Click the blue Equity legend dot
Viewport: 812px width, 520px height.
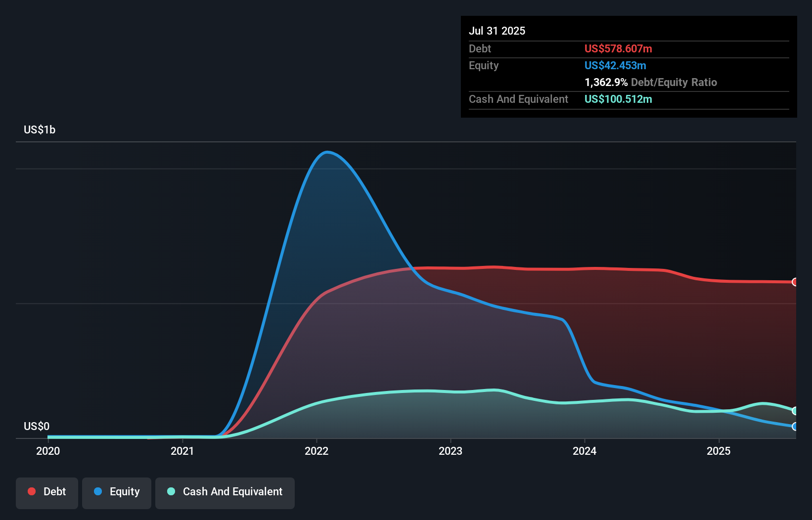pyautogui.click(x=98, y=492)
